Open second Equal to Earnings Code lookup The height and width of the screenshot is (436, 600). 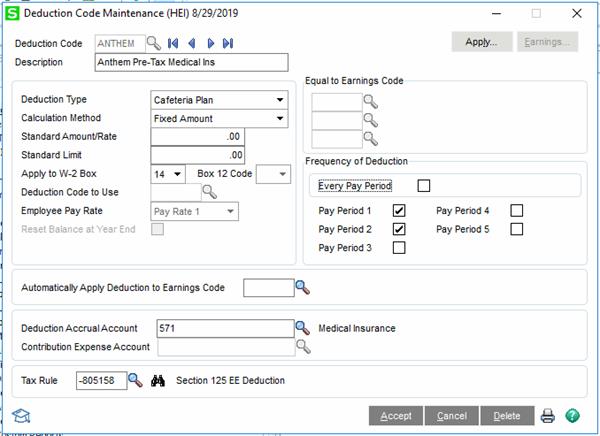tap(370, 120)
